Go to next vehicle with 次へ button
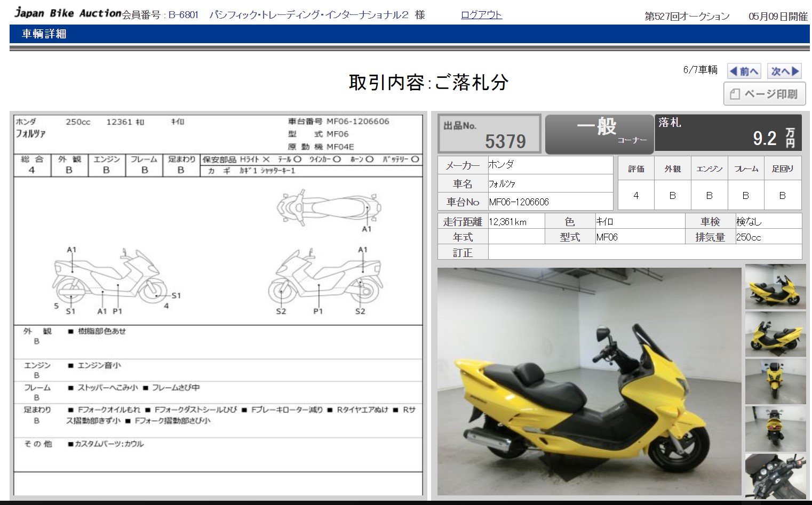Screen dimensions: 812x505 [x=785, y=71]
